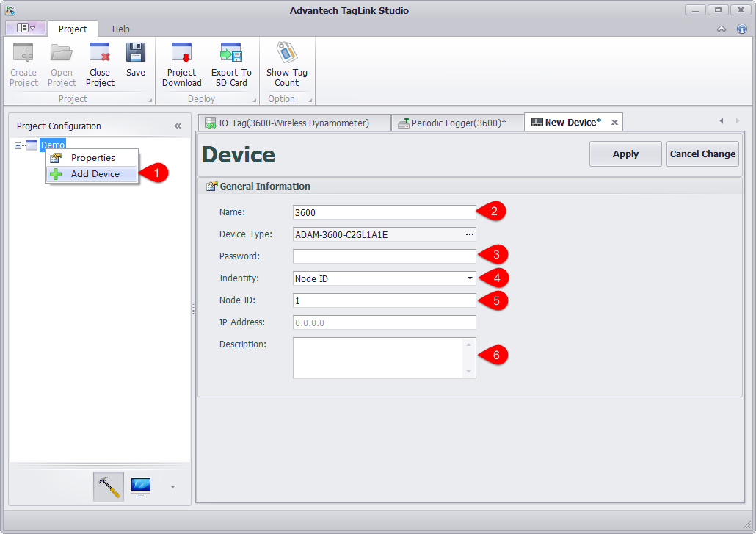756x534 pixels.
Task: Open the Indentity dropdown list
Action: [x=470, y=278]
